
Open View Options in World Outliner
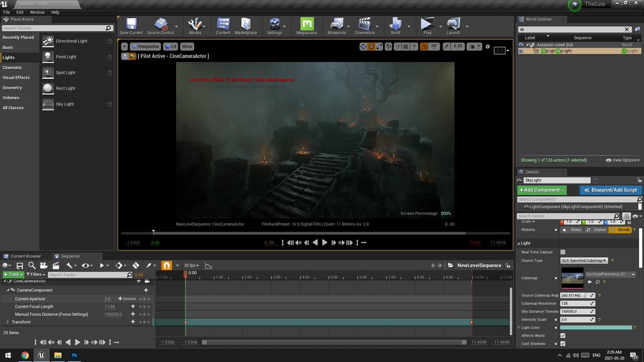click(623, 160)
